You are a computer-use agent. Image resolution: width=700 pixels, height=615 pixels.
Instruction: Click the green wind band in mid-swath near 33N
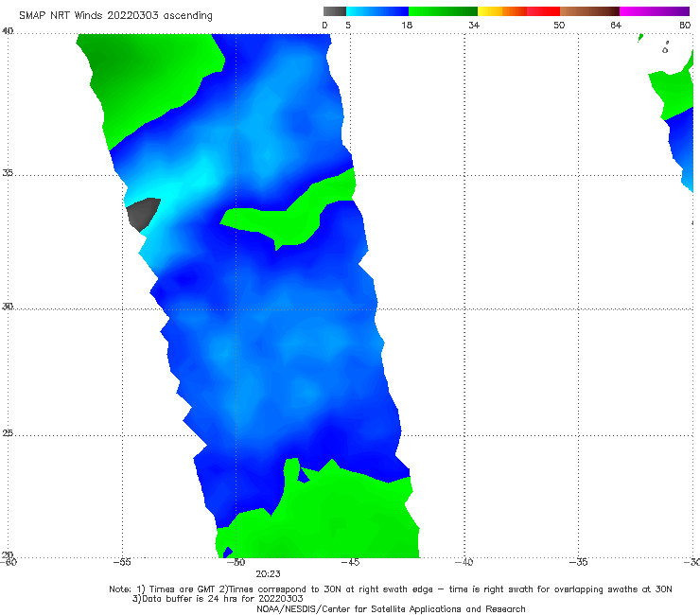[290, 223]
